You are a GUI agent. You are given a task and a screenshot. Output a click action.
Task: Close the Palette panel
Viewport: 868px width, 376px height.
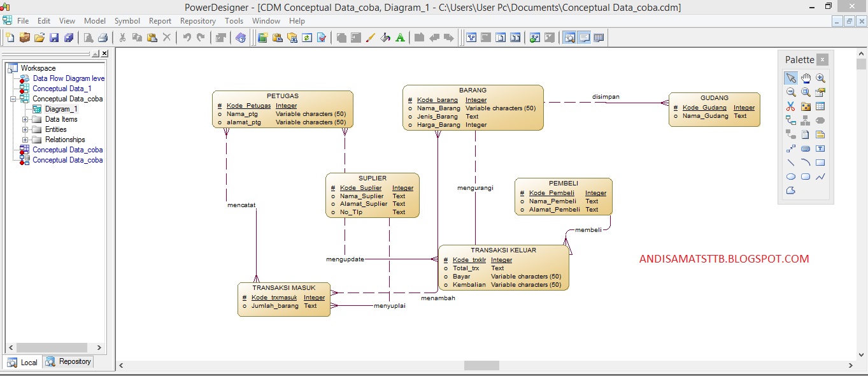tap(822, 59)
